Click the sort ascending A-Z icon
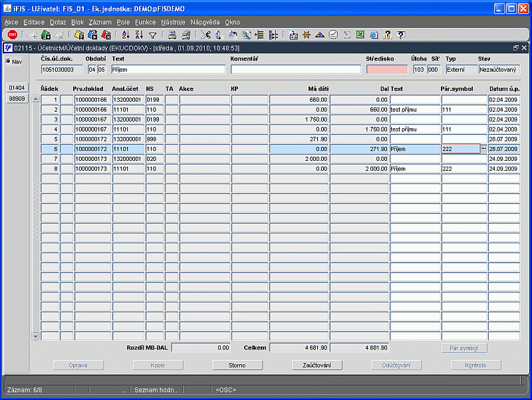532x400 pixels. coord(126,35)
